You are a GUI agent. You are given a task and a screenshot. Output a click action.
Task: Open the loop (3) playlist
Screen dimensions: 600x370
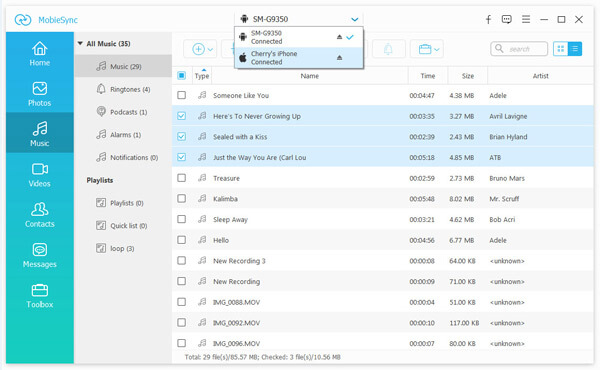(x=123, y=248)
